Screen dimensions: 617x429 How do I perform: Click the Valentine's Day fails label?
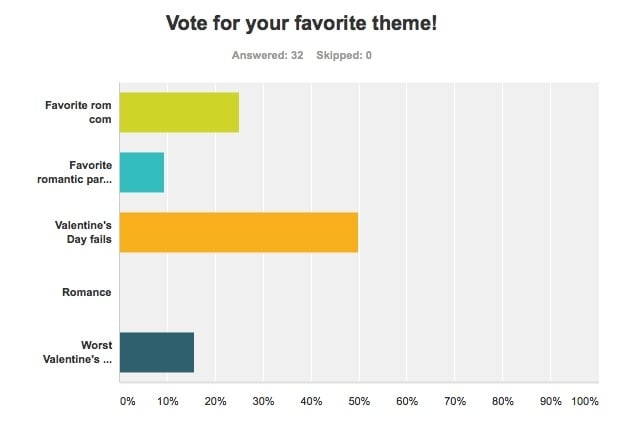tap(83, 232)
